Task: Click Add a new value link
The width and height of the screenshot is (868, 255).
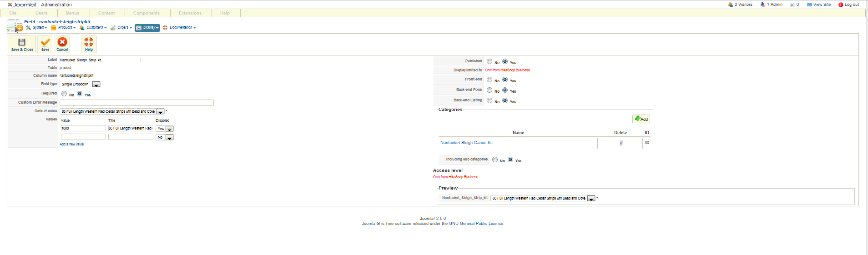Action: coord(72,144)
